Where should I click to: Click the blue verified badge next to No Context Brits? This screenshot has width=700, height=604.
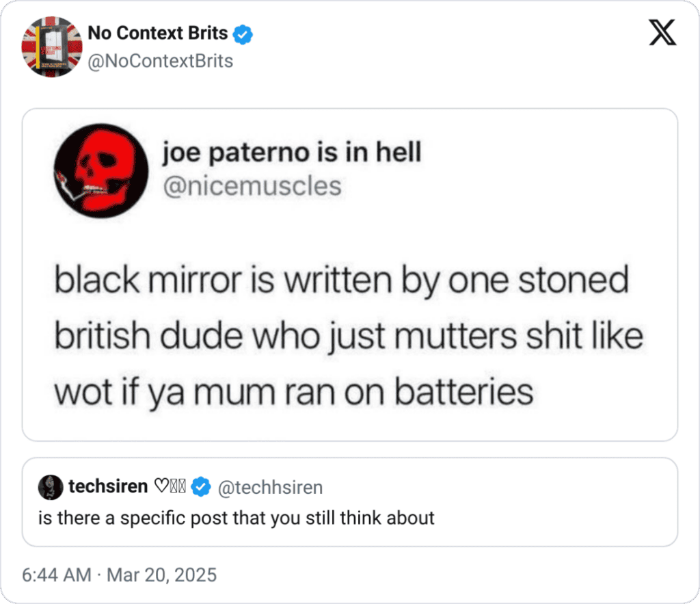coord(243,33)
